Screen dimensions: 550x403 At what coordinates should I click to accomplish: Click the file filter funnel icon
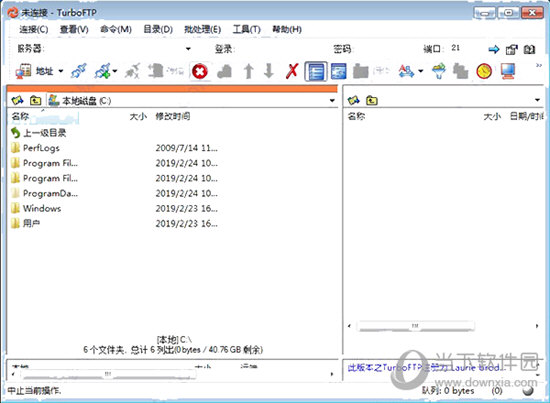[439, 71]
